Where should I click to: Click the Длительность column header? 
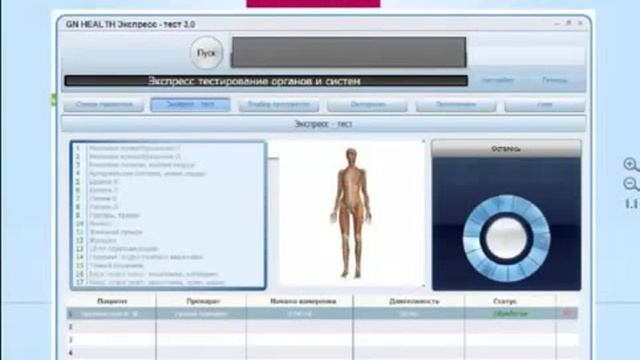pyautogui.click(x=414, y=301)
